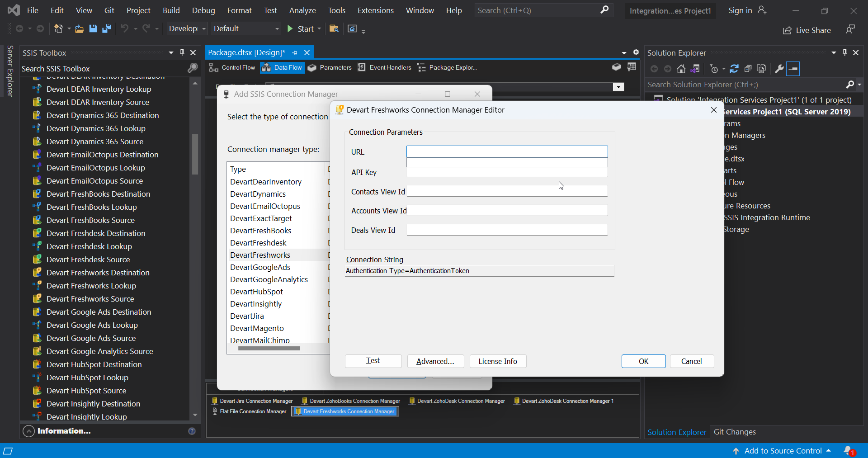Click the Navigate Backward toolbar icon

pyautogui.click(x=19, y=29)
